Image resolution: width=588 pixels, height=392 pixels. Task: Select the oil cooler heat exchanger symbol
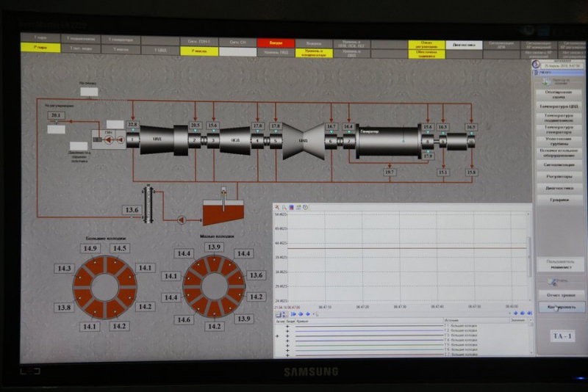(x=149, y=203)
